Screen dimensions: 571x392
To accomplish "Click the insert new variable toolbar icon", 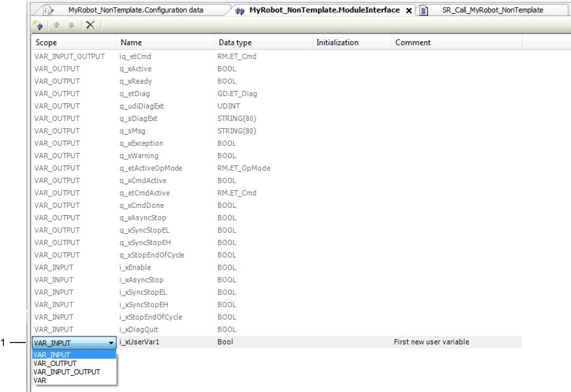I will [x=38, y=25].
